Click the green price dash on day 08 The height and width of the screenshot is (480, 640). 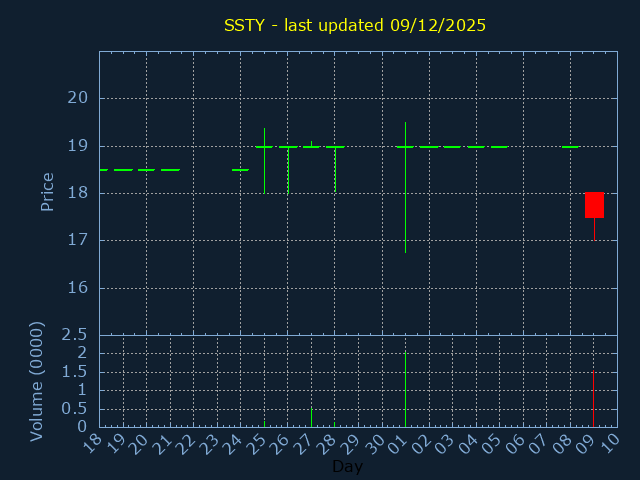click(570, 146)
